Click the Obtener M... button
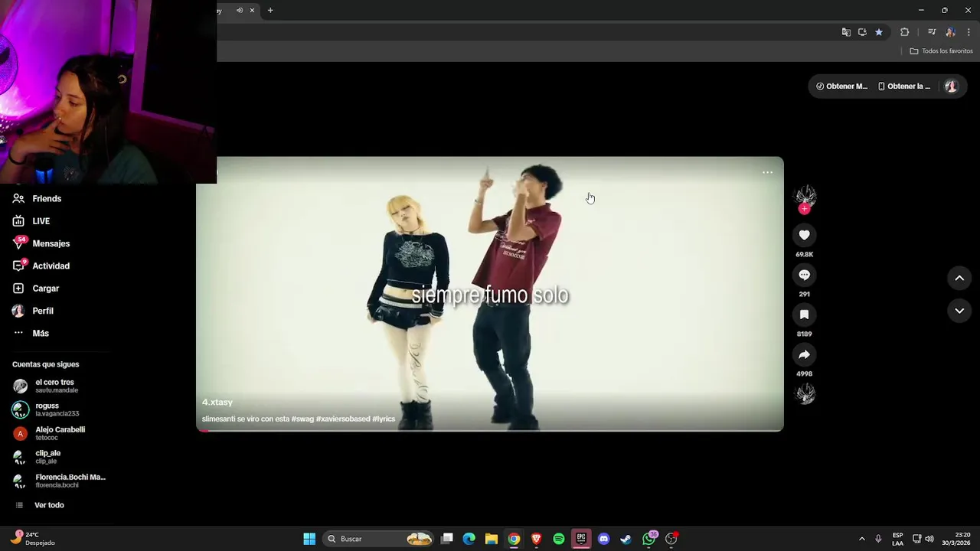Screen dimensions: 980x551 (842, 86)
